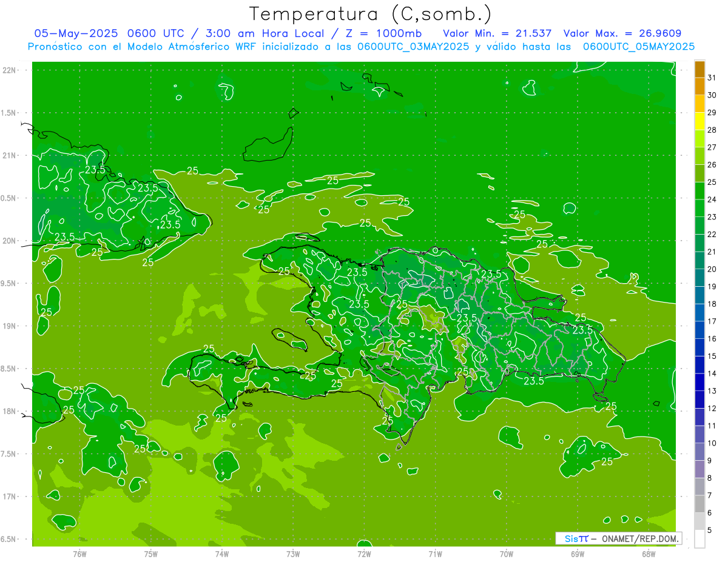The image size is (728, 562).
Task: Pick the orange colorbar band between 30 and 31
Action: click(699, 87)
